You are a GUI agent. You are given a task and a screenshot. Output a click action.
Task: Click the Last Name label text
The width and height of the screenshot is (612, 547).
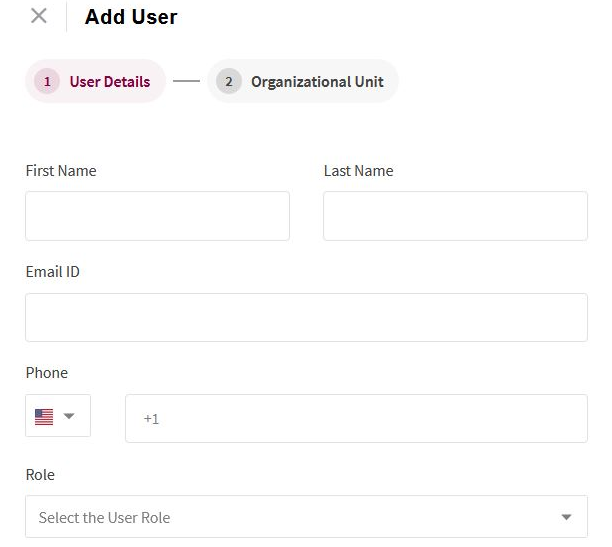358,171
